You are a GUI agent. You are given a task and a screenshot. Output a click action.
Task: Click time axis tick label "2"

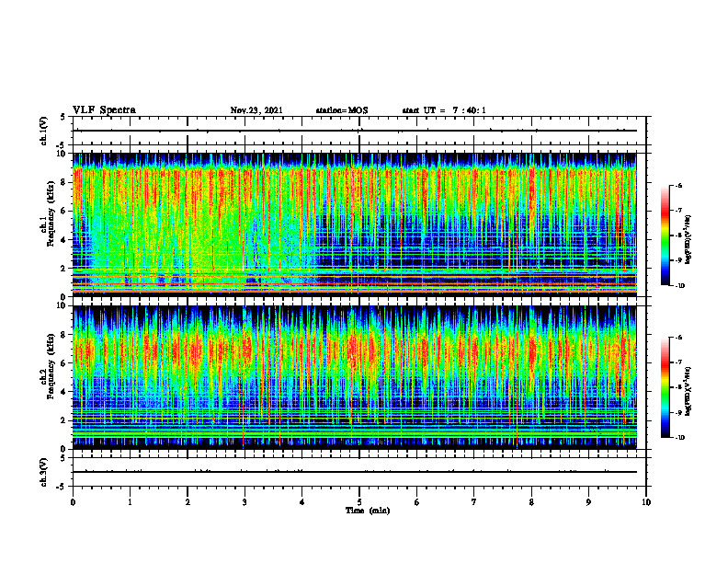point(188,502)
